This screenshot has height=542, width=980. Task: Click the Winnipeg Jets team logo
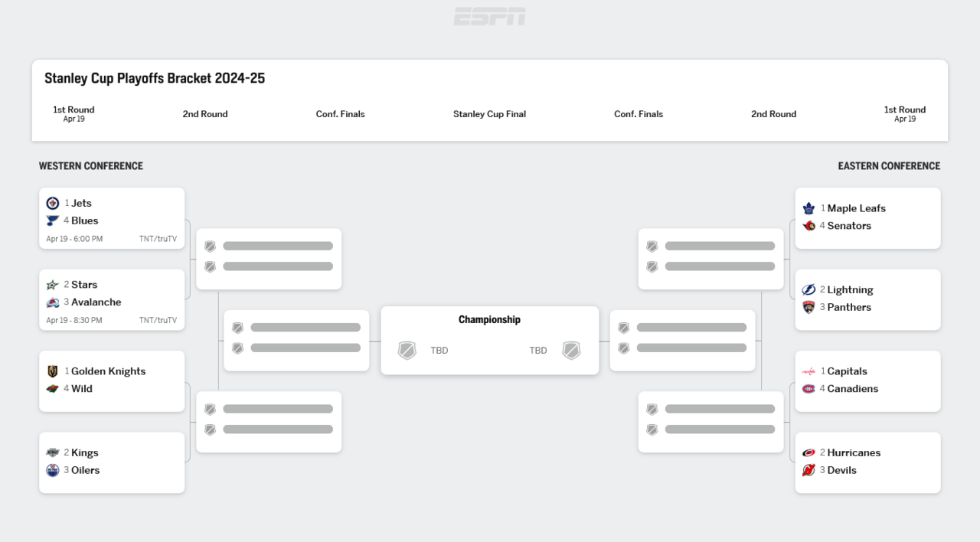pyautogui.click(x=52, y=204)
